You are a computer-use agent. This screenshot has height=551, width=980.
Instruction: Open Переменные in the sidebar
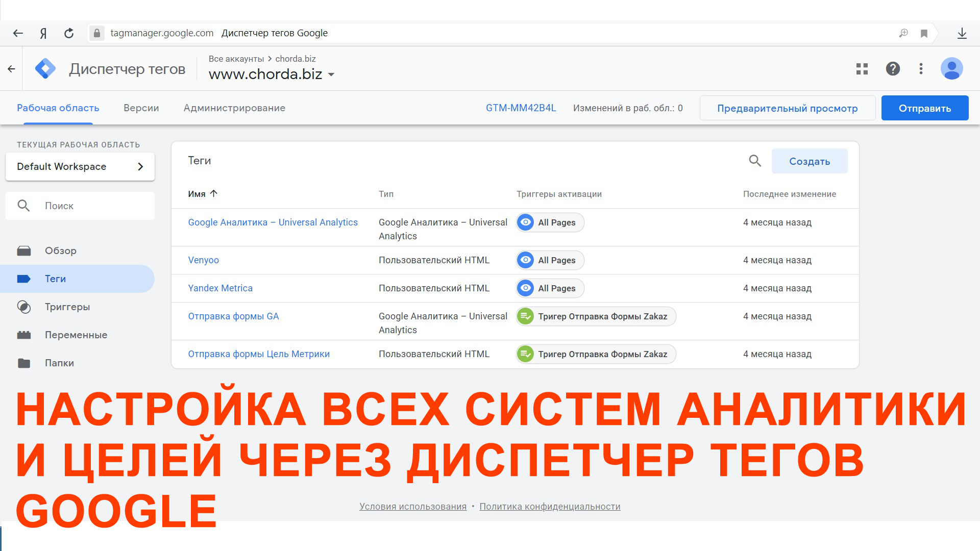77,335
